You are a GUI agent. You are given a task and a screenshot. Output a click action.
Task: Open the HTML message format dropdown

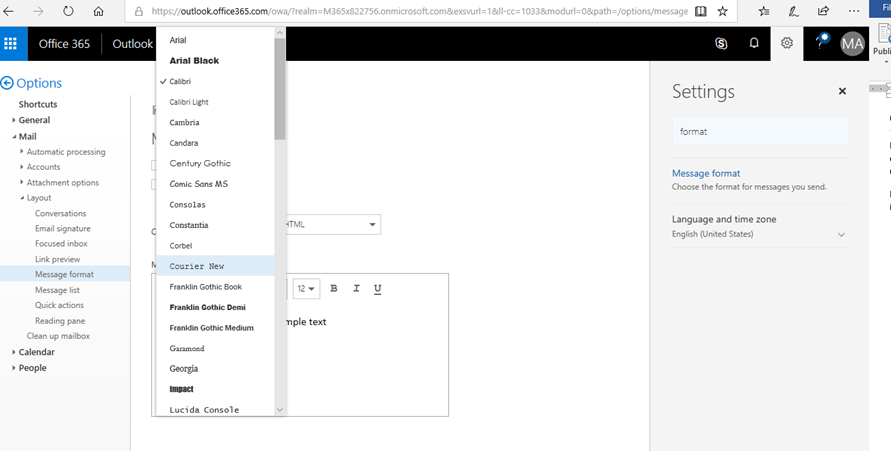332,224
